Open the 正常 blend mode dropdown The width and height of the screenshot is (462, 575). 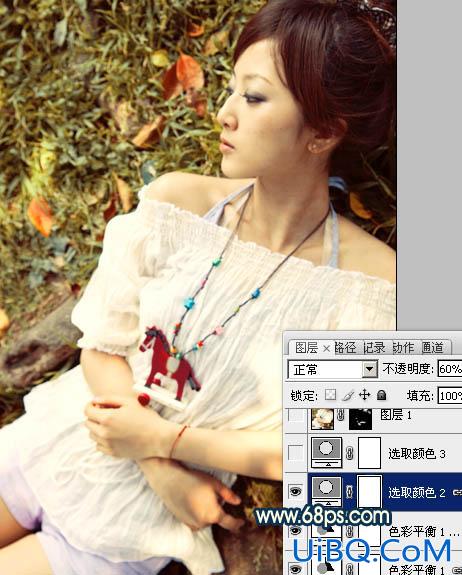[x=370, y=369]
